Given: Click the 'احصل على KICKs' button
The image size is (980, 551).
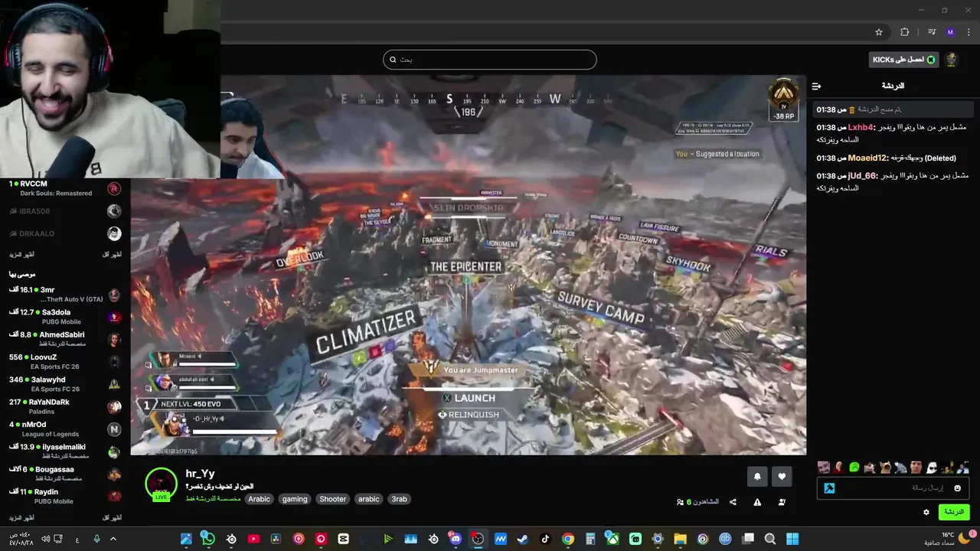Looking at the screenshot, I should pos(904,60).
